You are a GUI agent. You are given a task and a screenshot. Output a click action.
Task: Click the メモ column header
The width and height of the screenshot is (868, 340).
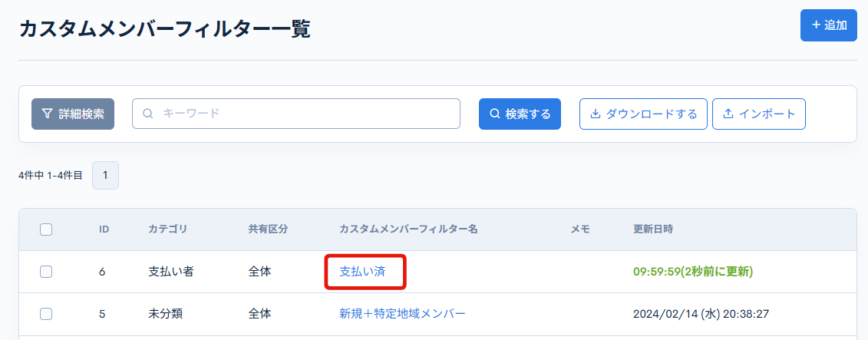580,229
